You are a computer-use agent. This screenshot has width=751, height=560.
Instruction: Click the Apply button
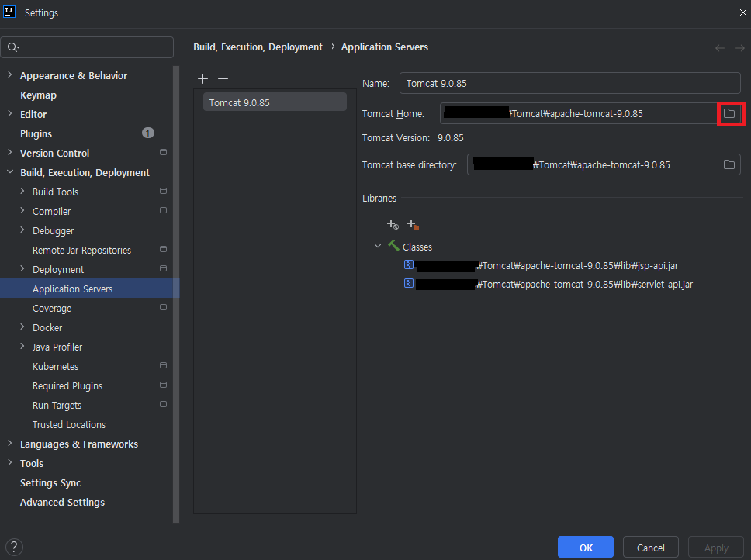click(716, 547)
